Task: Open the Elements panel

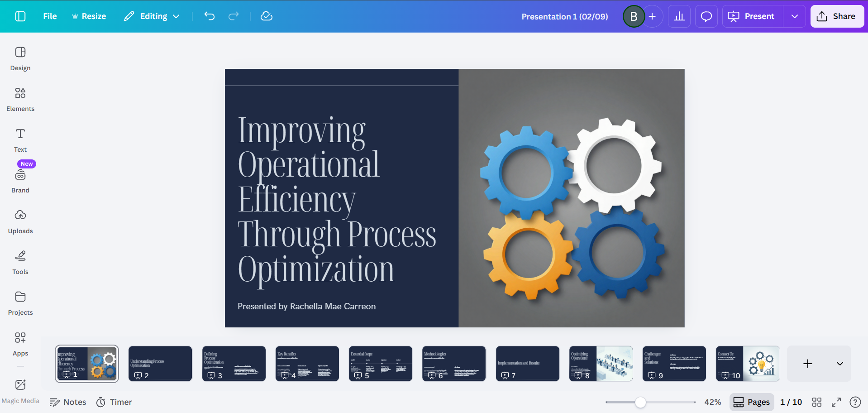Action: tap(20, 100)
